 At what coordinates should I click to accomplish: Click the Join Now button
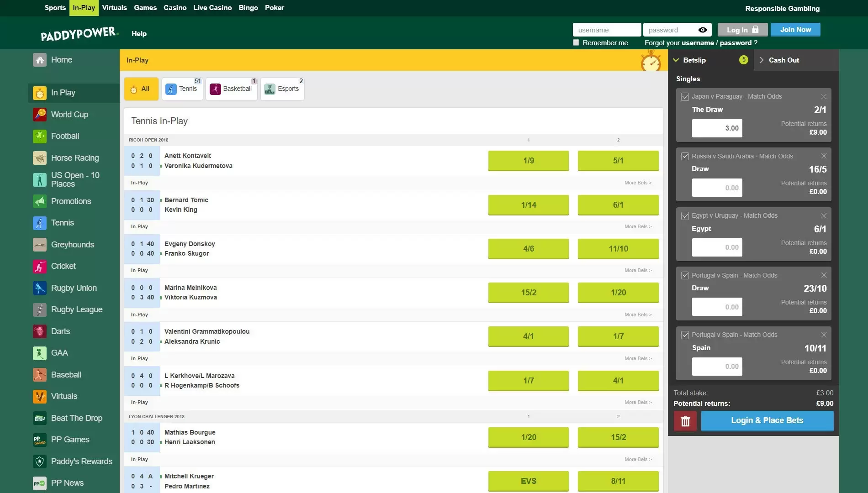pyautogui.click(x=795, y=30)
